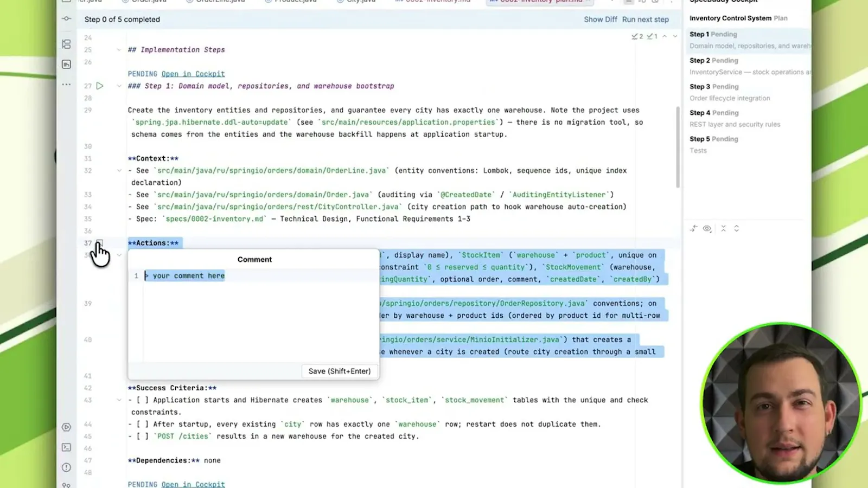Open the Structure tool window icon

[66, 44]
